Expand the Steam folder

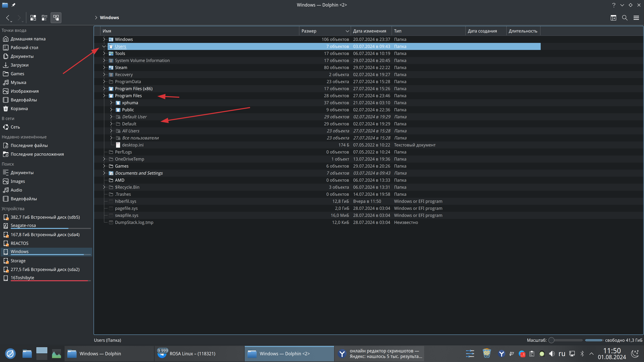(x=104, y=67)
